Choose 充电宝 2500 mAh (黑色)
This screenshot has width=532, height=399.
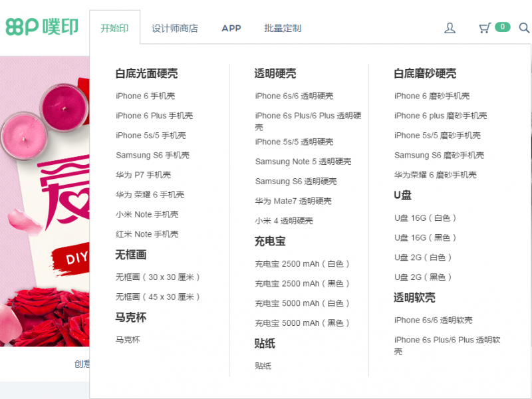303,284
